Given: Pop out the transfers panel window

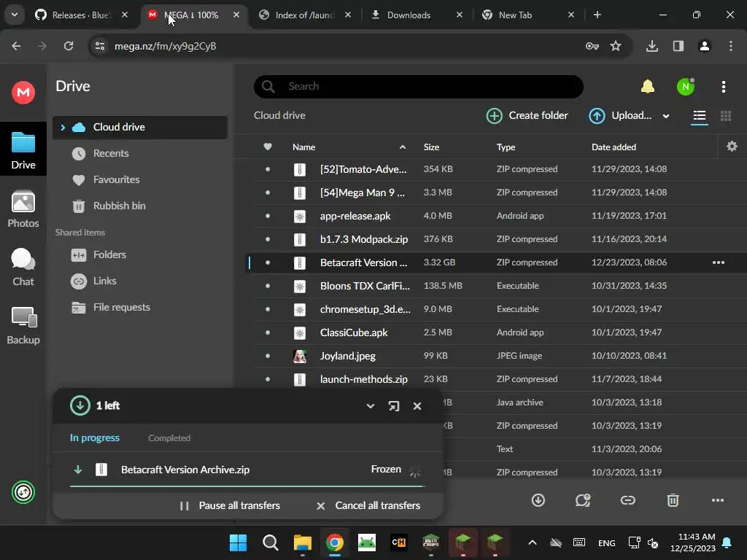Looking at the screenshot, I should point(393,406).
